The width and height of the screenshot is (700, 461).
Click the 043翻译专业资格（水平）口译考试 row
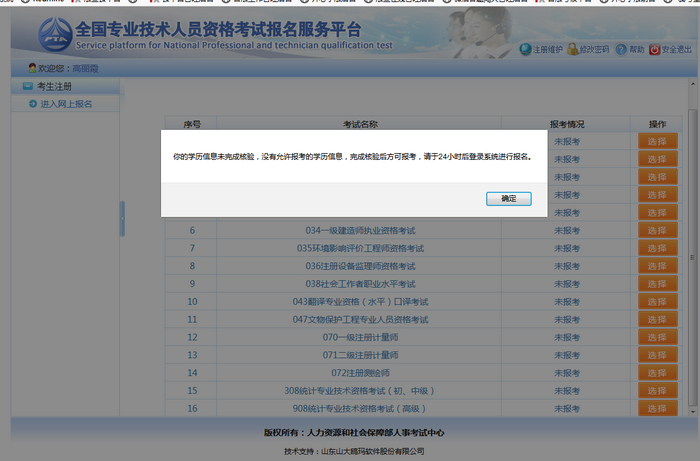[359, 301]
